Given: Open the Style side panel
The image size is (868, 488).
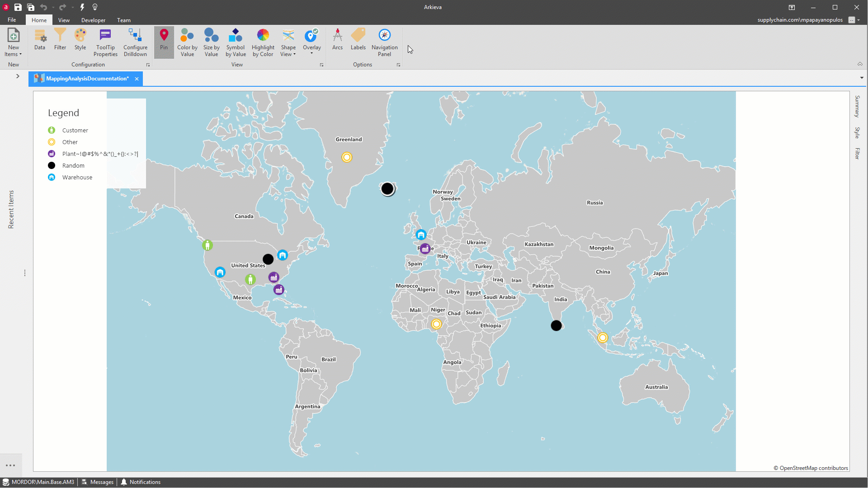Looking at the screenshot, I should tap(857, 132).
